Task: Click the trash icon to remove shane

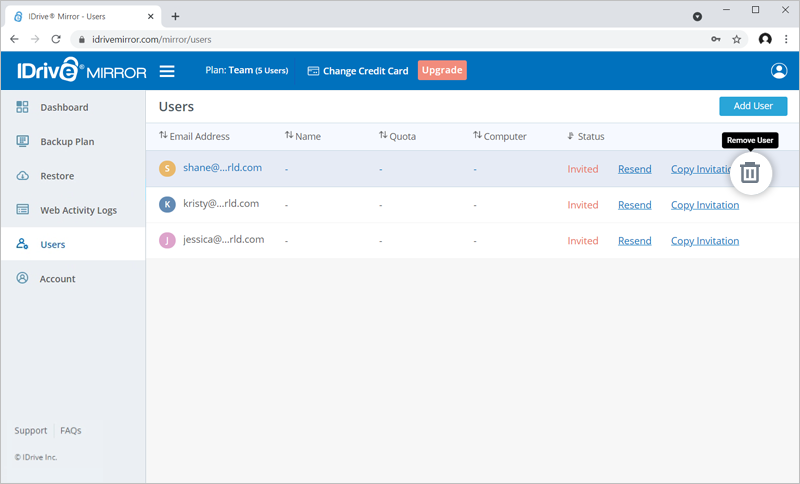Action: click(750, 173)
